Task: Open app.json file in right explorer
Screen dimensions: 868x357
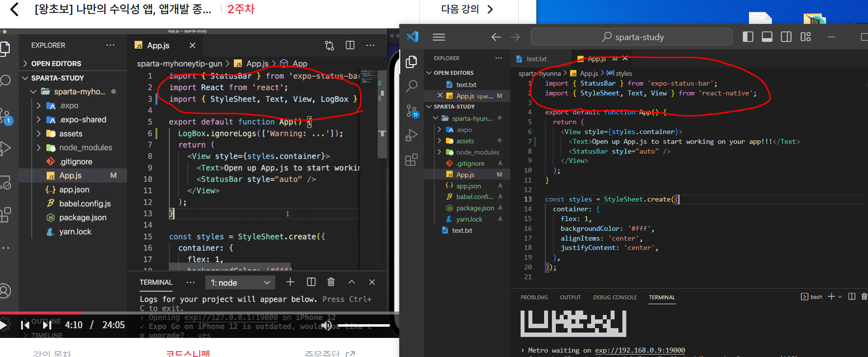Action: [x=467, y=186]
